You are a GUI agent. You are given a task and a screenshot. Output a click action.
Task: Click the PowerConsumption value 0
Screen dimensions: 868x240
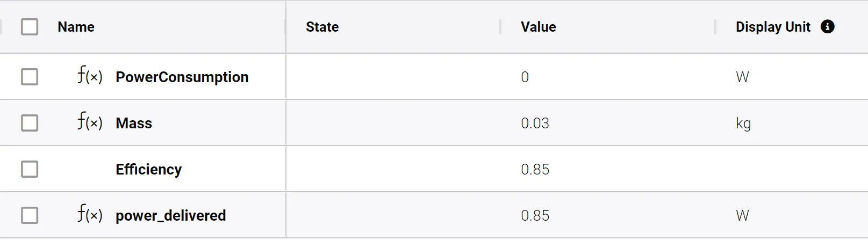click(x=525, y=77)
